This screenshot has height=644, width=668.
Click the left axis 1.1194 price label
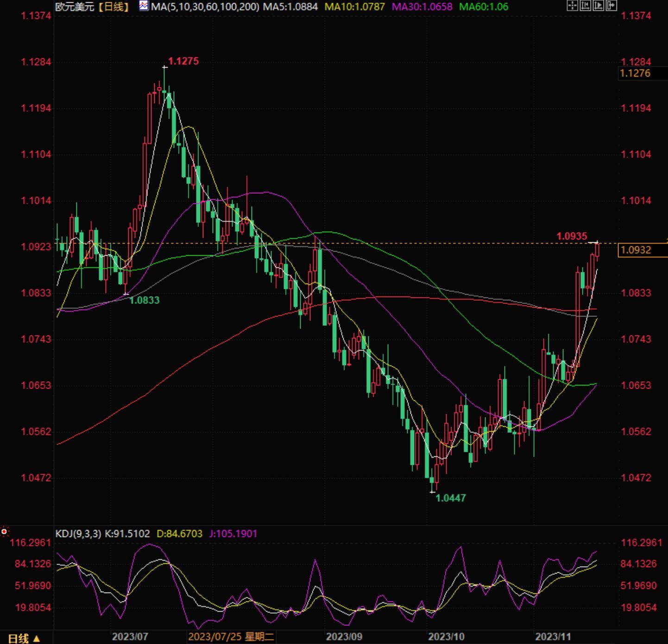click(x=36, y=108)
